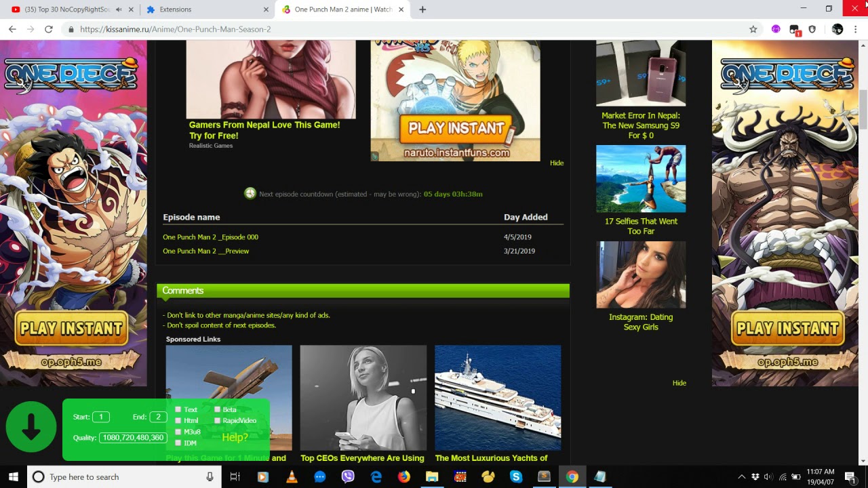Click the Day Added column header
Image resolution: width=868 pixels, height=488 pixels.
click(x=526, y=217)
